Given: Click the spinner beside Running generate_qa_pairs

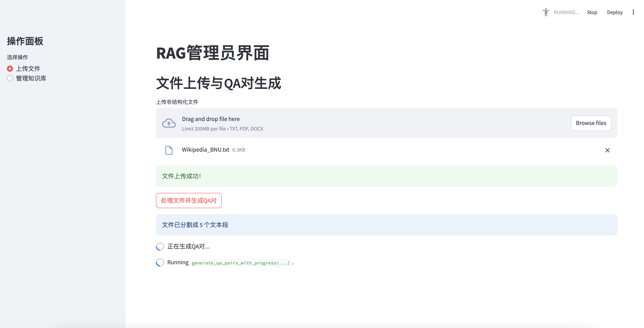Looking at the screenshot, I should [160, 262].
